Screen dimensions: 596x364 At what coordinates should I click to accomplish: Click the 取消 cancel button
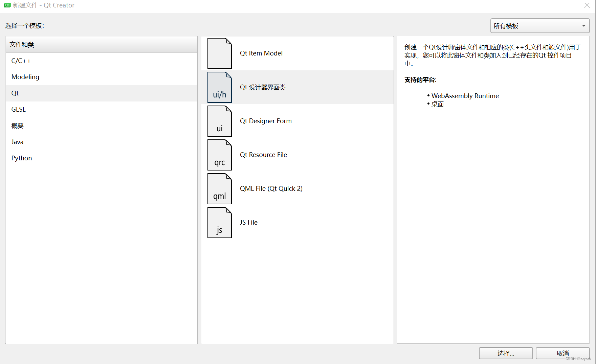(562, 353)
